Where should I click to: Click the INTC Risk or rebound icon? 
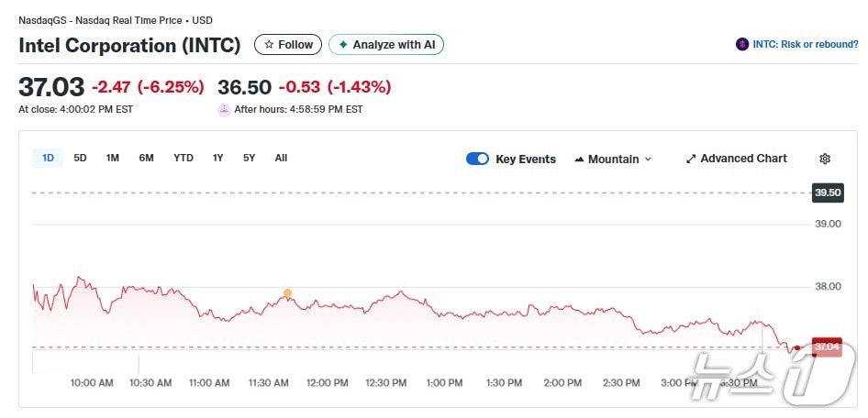(741, 44)
